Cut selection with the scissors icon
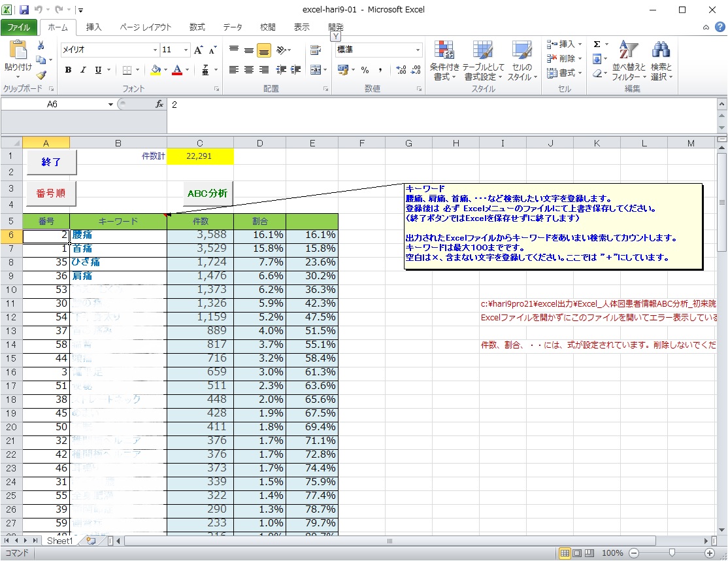The image size is (728, 561). pos(41,46)
